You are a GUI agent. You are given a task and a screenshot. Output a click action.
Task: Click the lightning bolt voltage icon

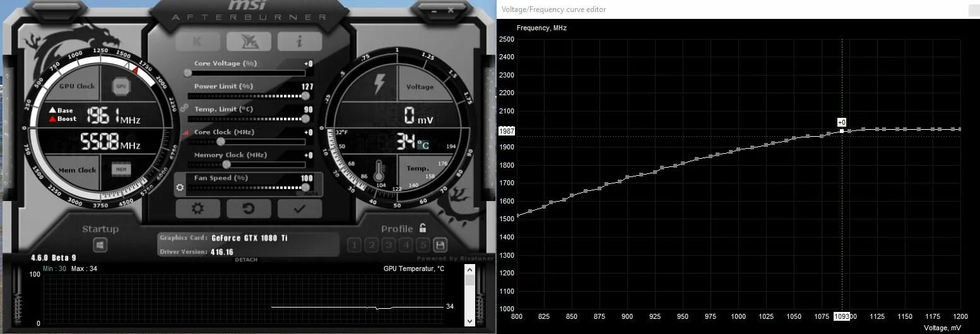pyautogui.click(x=380, y=84)
